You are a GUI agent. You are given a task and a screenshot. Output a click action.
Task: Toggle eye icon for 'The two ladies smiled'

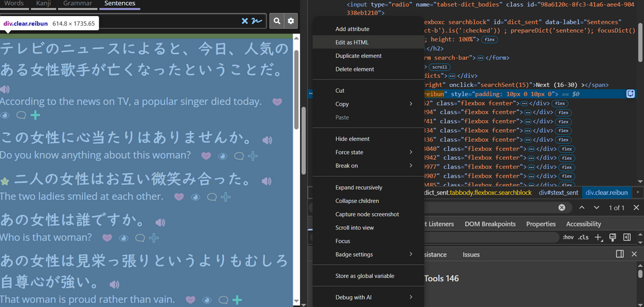coord(196,197)
